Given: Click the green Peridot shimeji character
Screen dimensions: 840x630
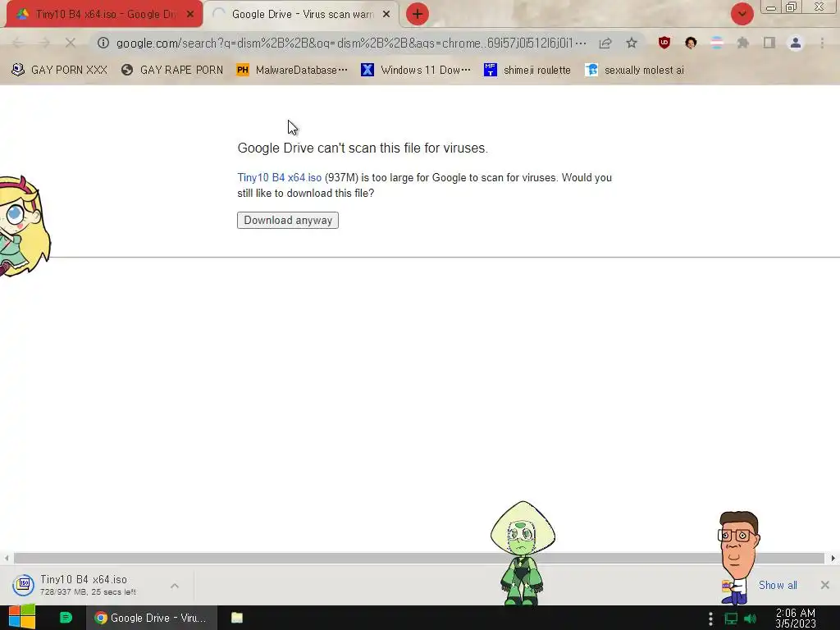Looking at the screenshot, I should click(523, 552).
